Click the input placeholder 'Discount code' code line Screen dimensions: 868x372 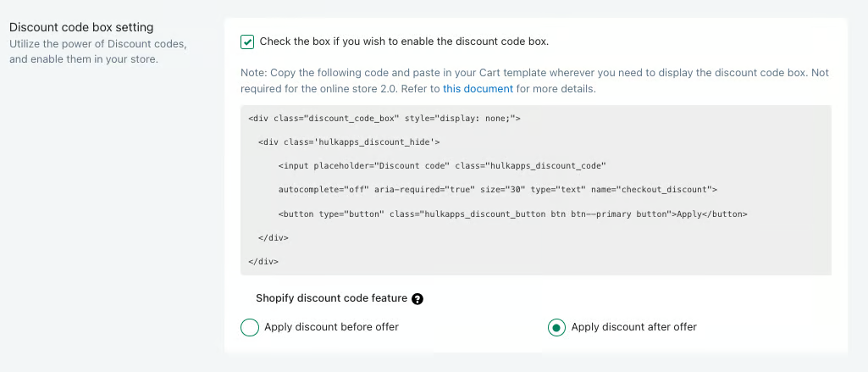click(x=442, y=166)
